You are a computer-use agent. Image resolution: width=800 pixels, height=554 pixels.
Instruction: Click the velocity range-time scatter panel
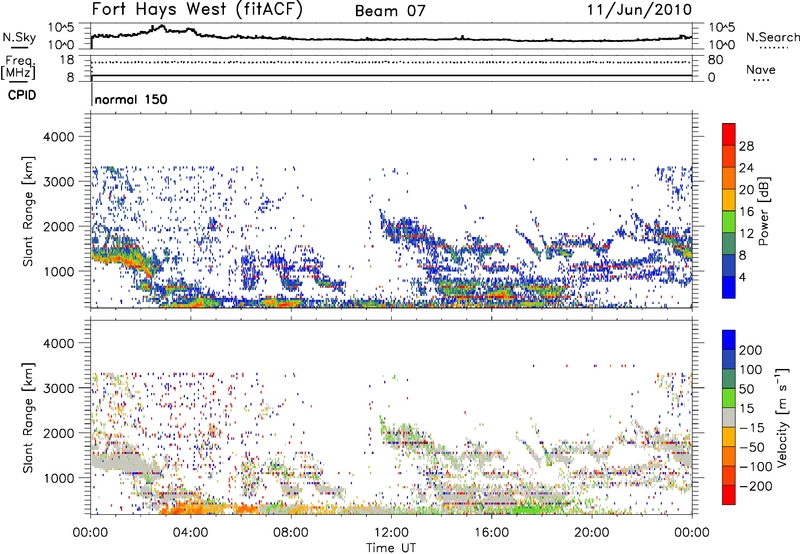(391, 417)
